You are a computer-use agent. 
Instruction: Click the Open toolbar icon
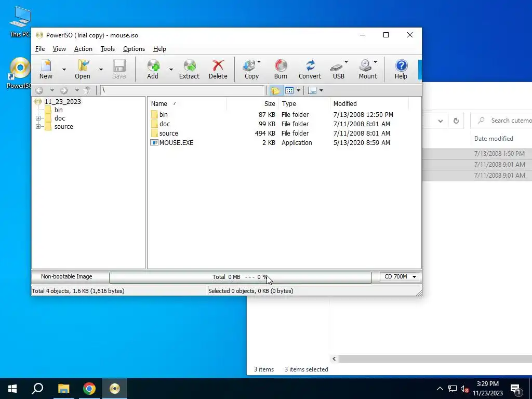83,69
